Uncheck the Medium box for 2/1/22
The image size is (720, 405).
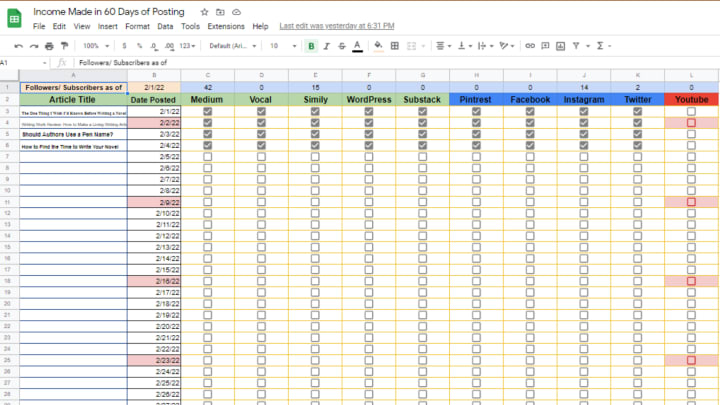[208, 111]
